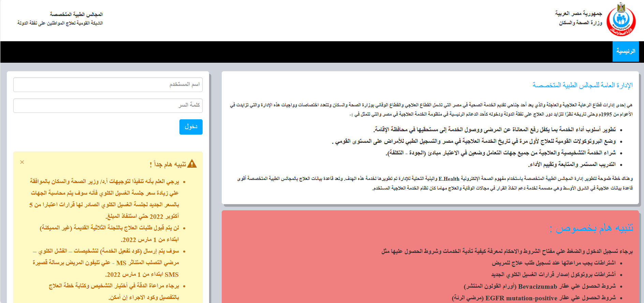The height and width of the screenshot is (303, 644).
Task: Click the تنبيه هام بخصوص heading
Action: coord(591,228)
